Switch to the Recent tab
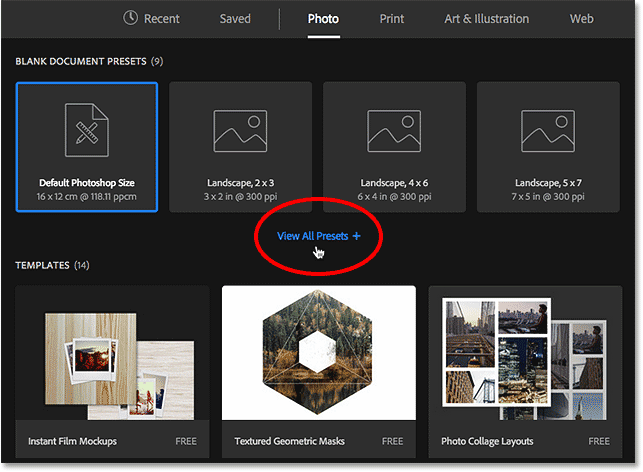Image resolution: width=643 pixels, height=472 pixels. [162, 19]
